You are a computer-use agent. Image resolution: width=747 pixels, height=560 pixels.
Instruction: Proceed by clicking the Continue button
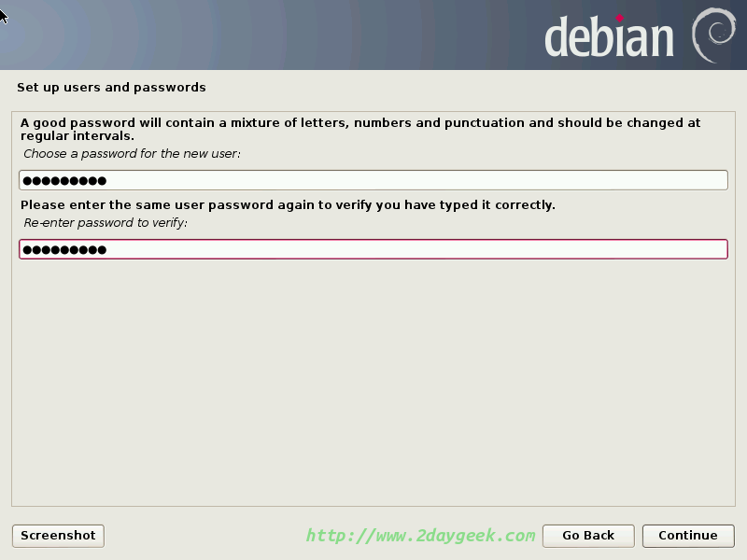pyautogui.click(x=688, y=536)
